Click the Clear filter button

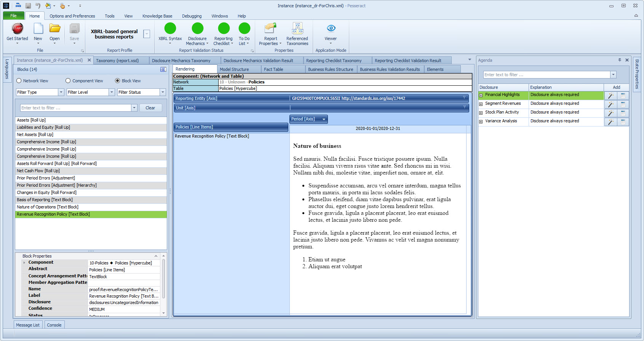[x=150, y=108]
